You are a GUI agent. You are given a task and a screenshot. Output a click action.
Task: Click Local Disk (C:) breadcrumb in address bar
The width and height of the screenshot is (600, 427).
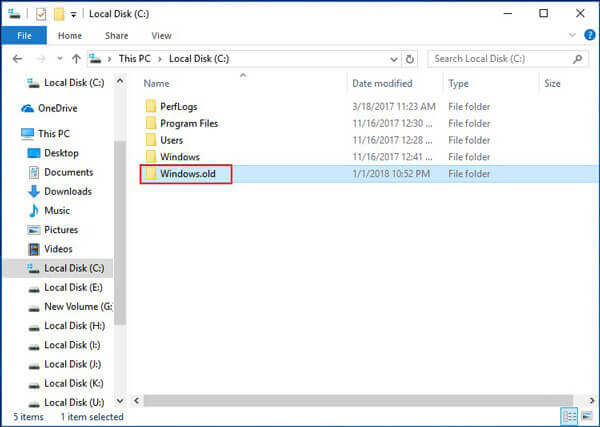199,59
